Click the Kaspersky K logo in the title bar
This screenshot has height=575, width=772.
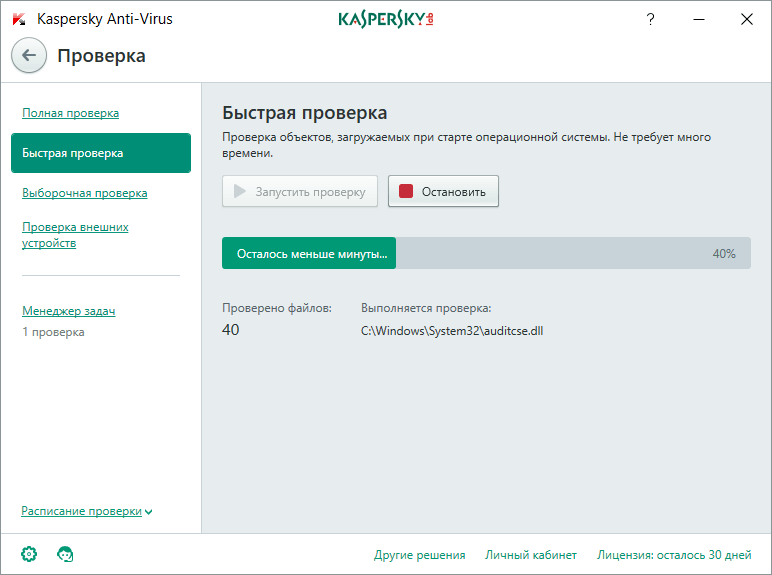tap(19, 19)
